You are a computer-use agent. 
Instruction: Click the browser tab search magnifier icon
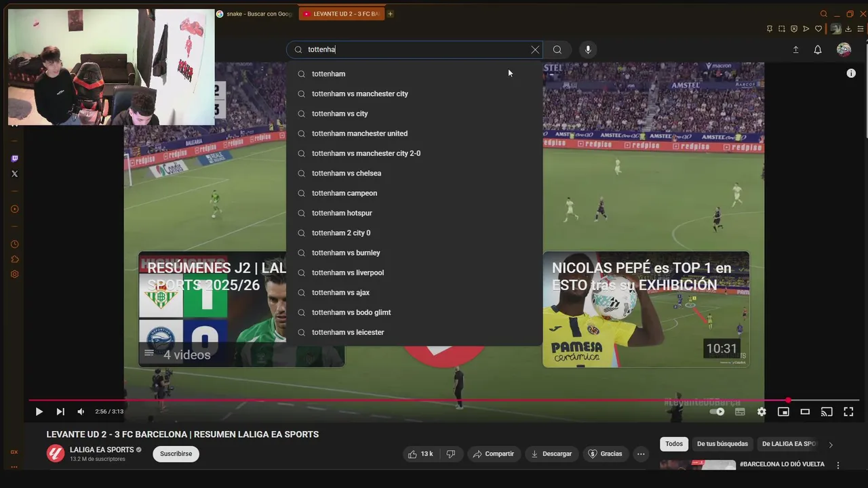(824, 14)
